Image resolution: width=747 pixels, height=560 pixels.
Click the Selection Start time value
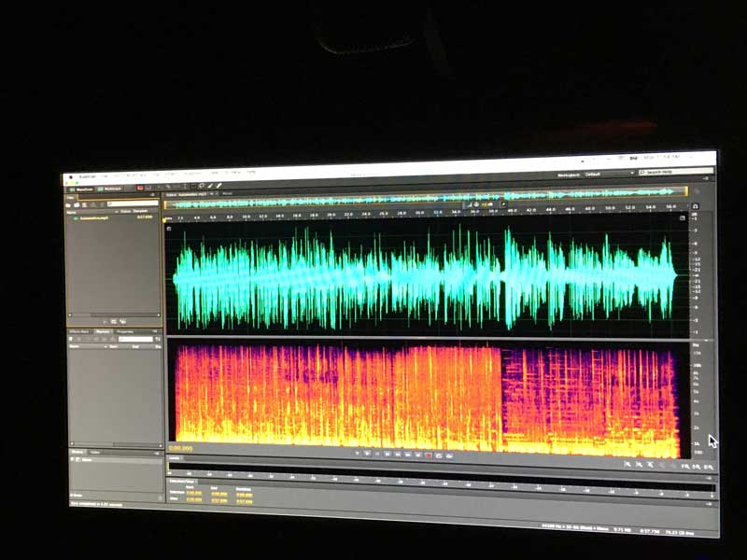(194, 494)
